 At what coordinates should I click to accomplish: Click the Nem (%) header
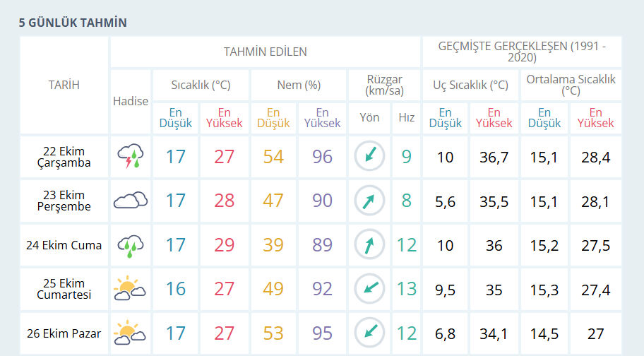[299, 85]
